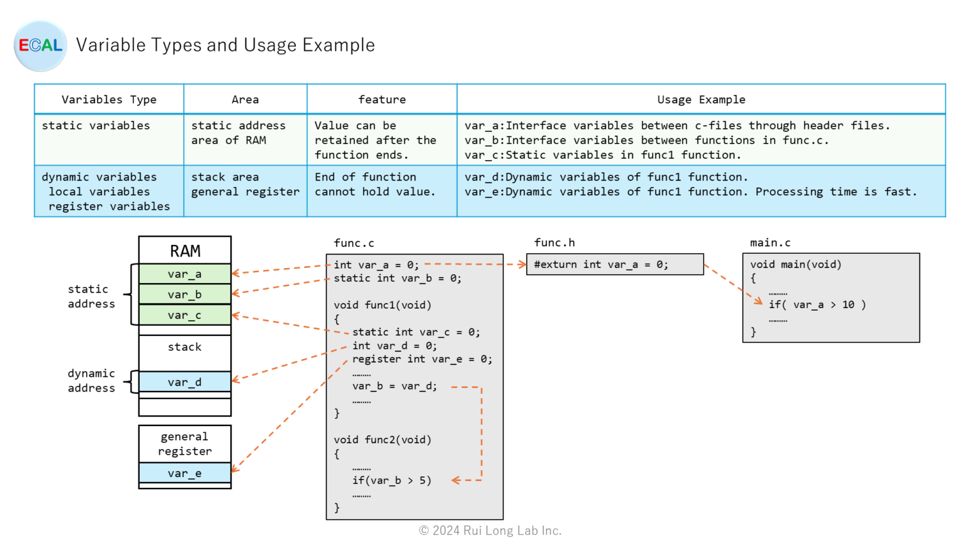The image size is (980, 551).
Task: Select the var_d block in stack area
Action: point(185,381)
